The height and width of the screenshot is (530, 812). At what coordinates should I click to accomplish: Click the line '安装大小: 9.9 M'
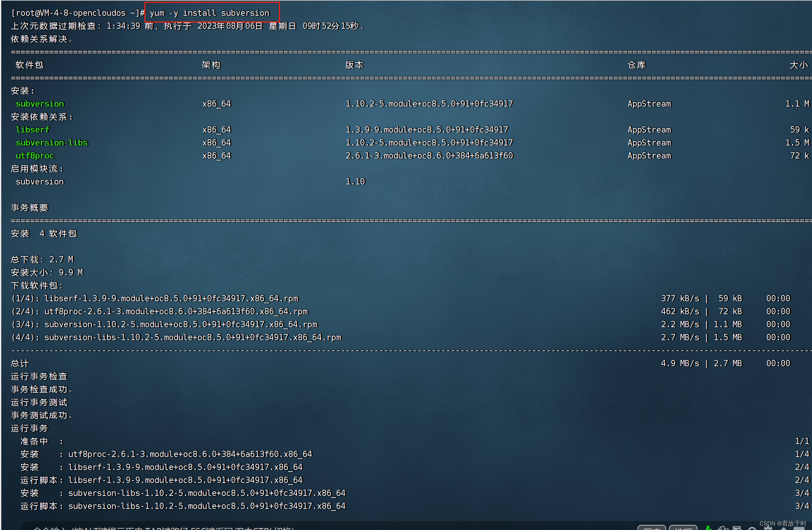point(47,273)
